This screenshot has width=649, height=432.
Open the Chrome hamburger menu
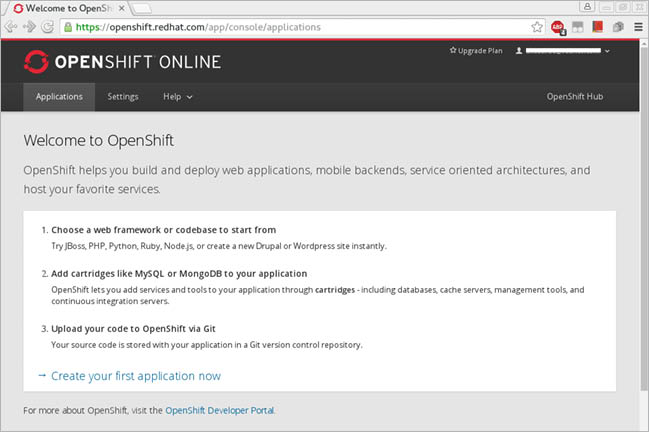point(638,27)
